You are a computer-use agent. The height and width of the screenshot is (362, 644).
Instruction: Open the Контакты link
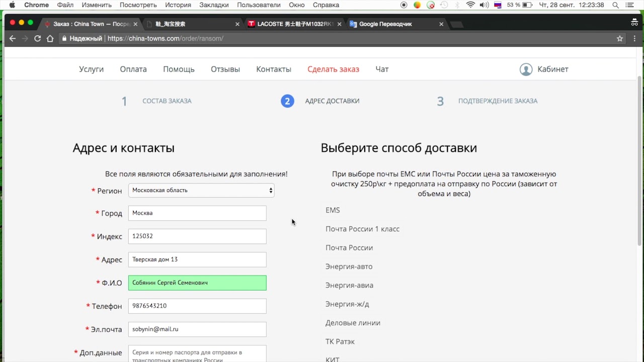pyautogui.click(x=274, y=69)
